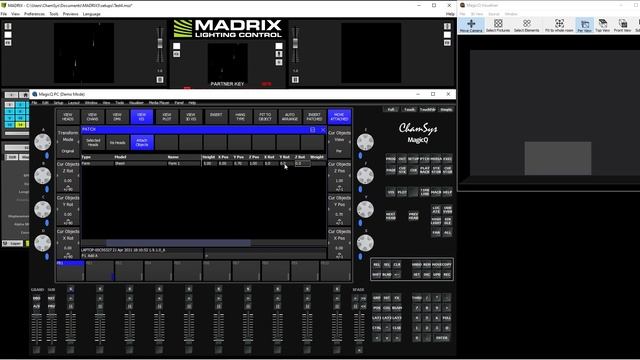Open Help menu in MADRIX
Screen dimensions: 640x360
pos(450,14)
